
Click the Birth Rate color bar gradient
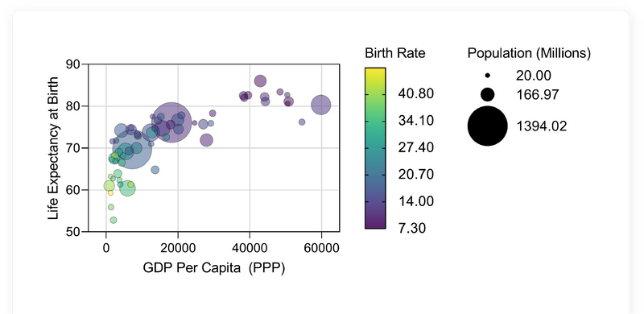pyautogui.click(x=375, y=148)
